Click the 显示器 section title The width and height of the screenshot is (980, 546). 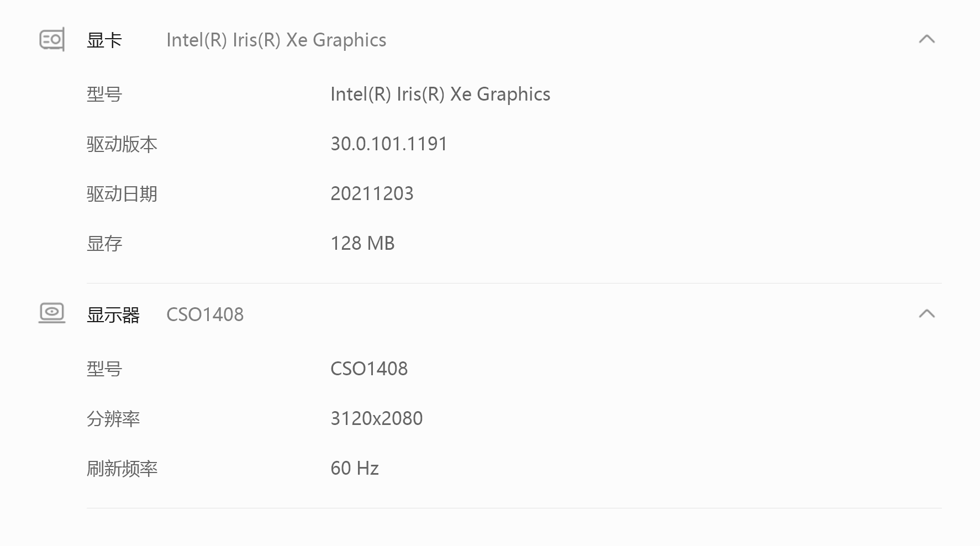click(113, 315)
